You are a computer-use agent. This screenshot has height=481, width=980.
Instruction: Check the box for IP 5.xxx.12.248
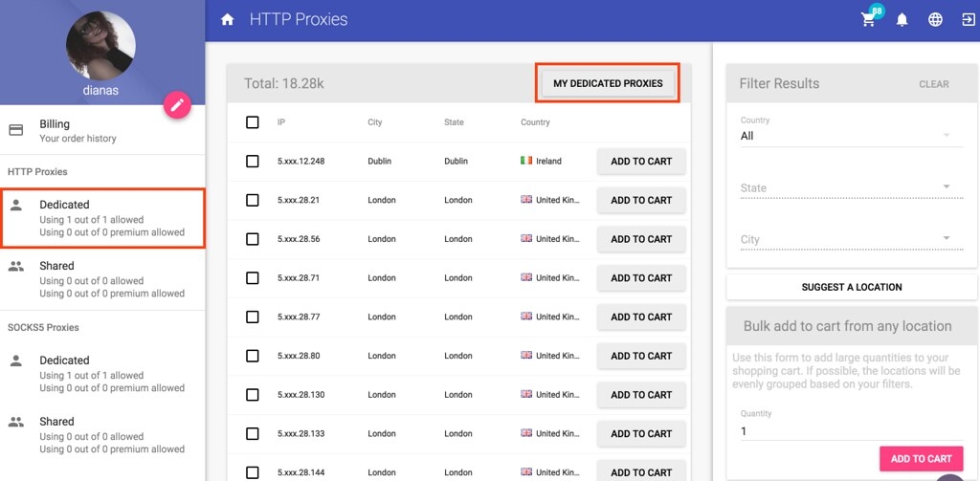(x=253, y=162)
